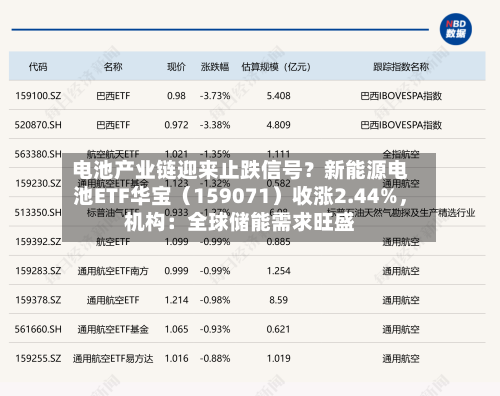Click the -0.93% change value
Screen dimensions: 500x396
[x=215, y=329]
